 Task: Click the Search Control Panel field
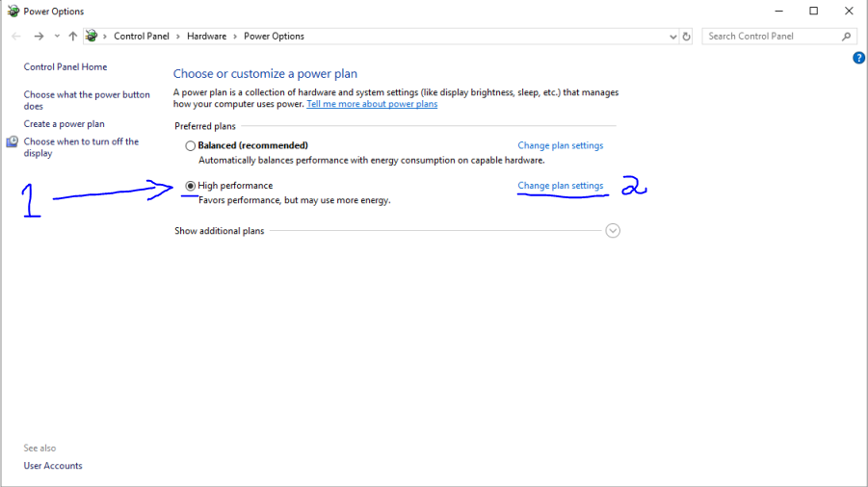coord(771,37)
